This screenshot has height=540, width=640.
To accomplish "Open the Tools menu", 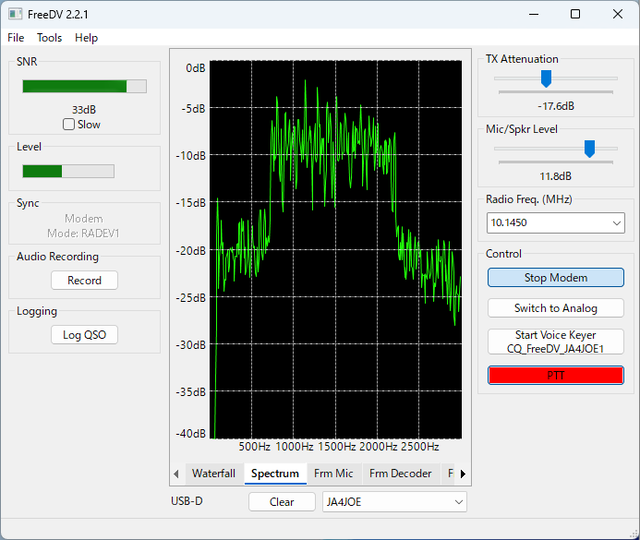I will 49,38.
